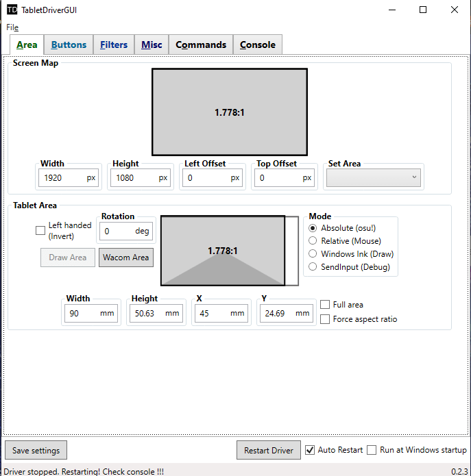The height and width of the screenshot is (476, 471).
Task: Select Relative (Mouse) mode
Action: [x=313, y=240]
